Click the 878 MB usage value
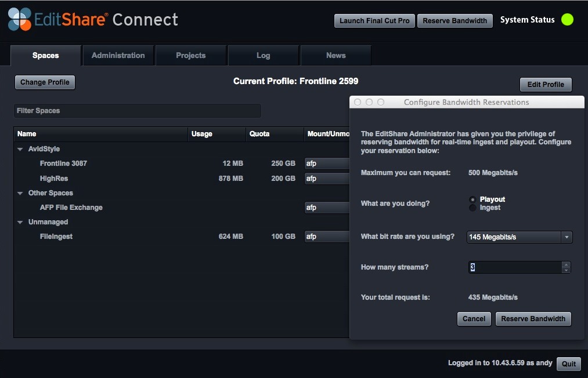588x378 pixels. click(230, 179)
